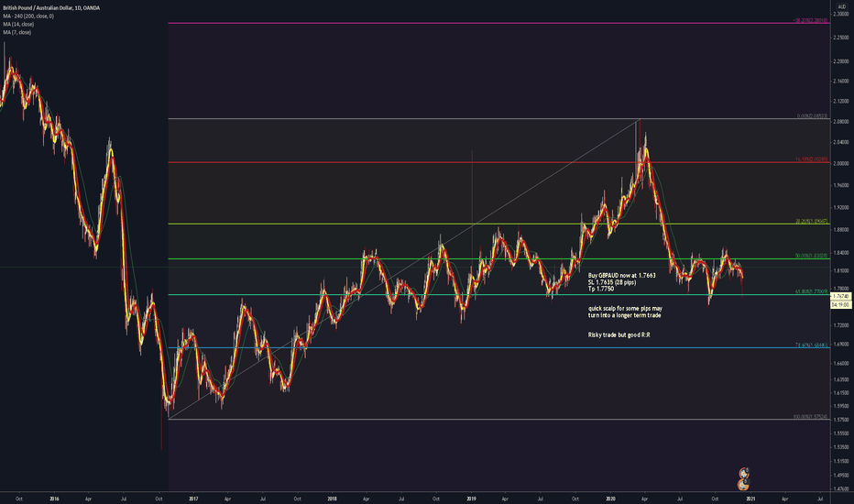The width and height of the screenshot is (854, 504).
Task: Click the 2.30000 value on the price scale
Action: pyautogui.click(x=841, y=14)
